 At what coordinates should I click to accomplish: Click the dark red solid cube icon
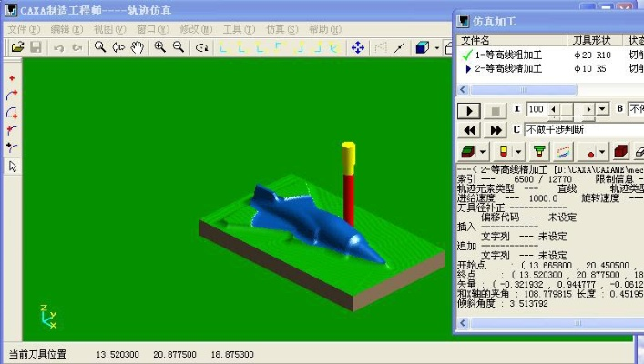pos(620,152)
